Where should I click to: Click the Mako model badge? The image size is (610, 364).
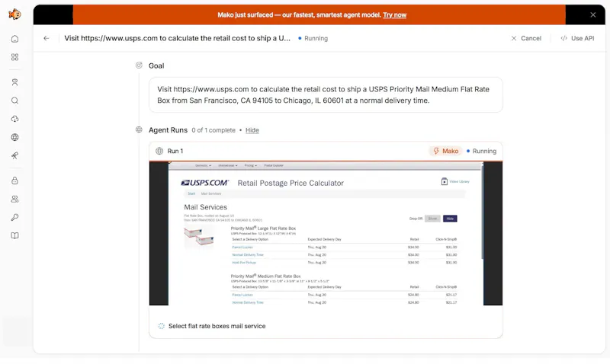446,151
